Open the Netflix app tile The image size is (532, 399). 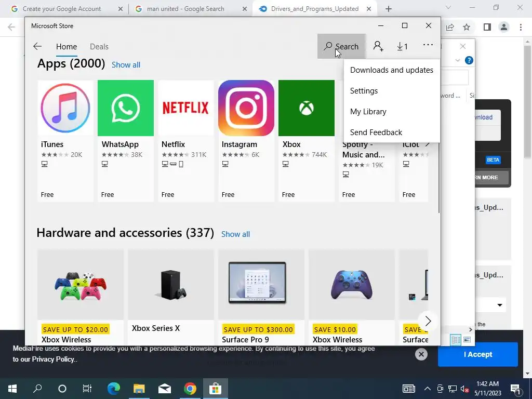186,141
